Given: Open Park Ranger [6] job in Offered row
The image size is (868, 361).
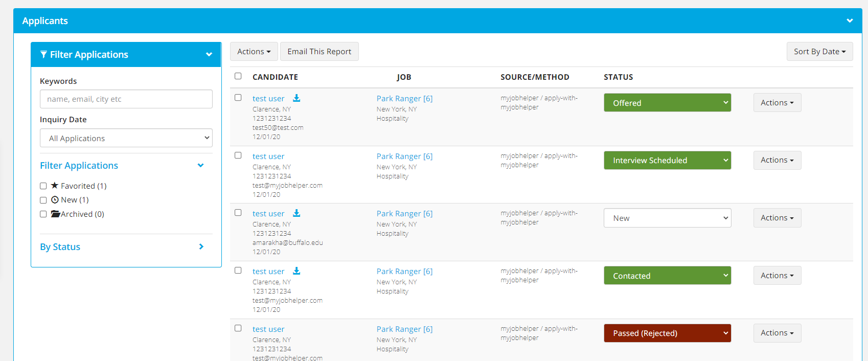Looking at the screenshot, I should [404, 99].
